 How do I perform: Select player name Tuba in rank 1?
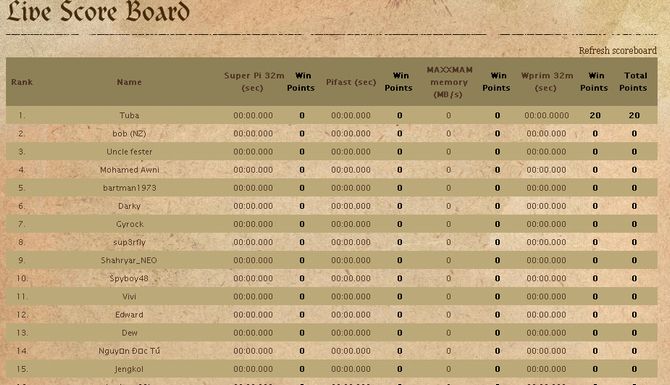point(129,115)
